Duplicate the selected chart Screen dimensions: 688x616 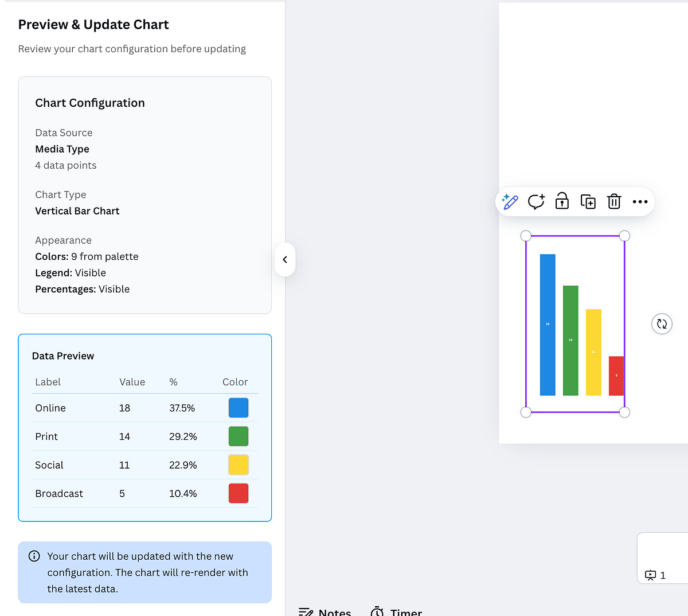tap(588, 201)
